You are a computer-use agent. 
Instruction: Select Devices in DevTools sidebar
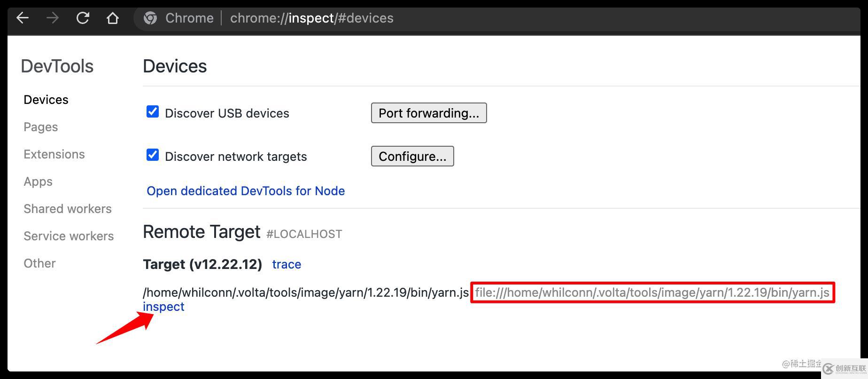pos(46,100)
